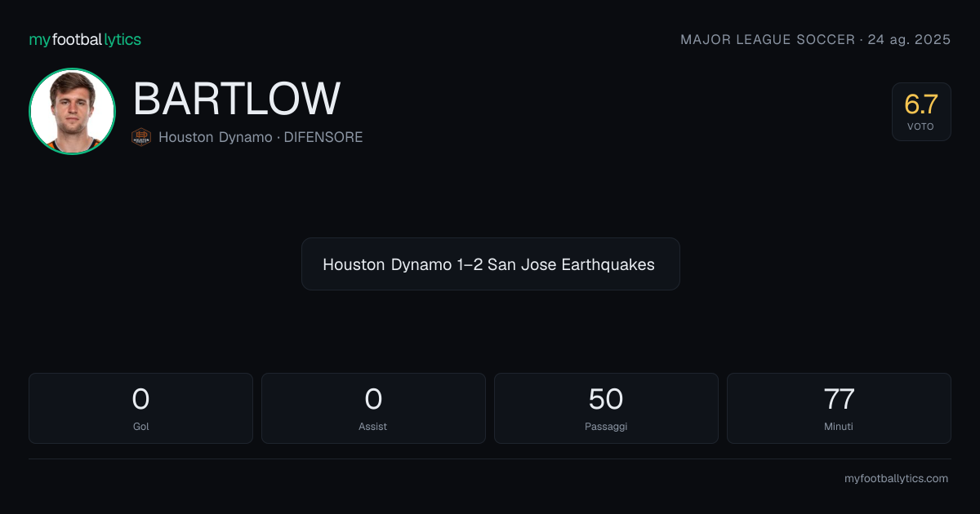The width and height of the screenshot is (980, 514).
Task: Click the 6.7 rating number
Action: pos(921,104)
